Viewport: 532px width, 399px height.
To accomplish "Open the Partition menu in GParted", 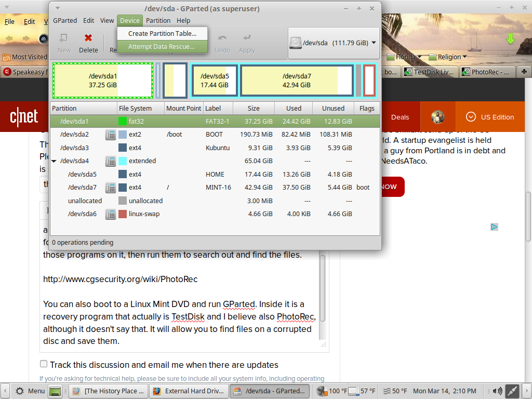I will pos(158,20).
